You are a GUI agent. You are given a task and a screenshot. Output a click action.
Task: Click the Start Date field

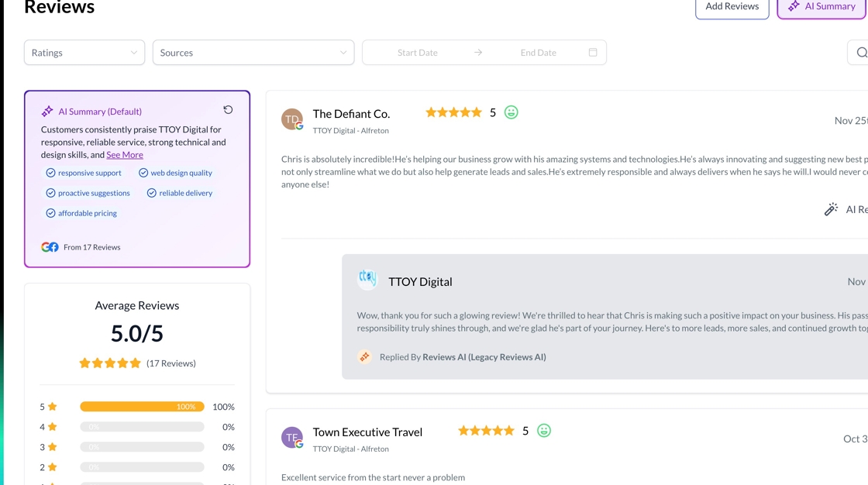pyautogui.click(x=418, y=53)
